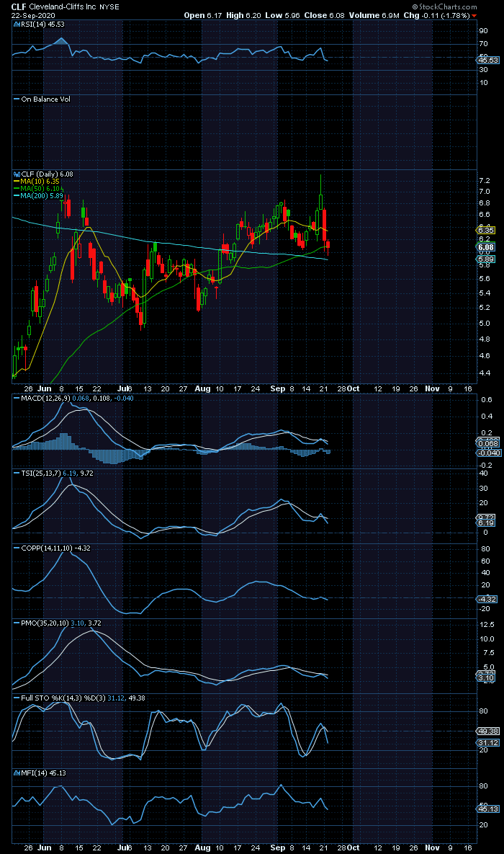Viewport: 504px width, 854px height.
Task: Click the 3.72 PMO signal tag
Action: 487,674
